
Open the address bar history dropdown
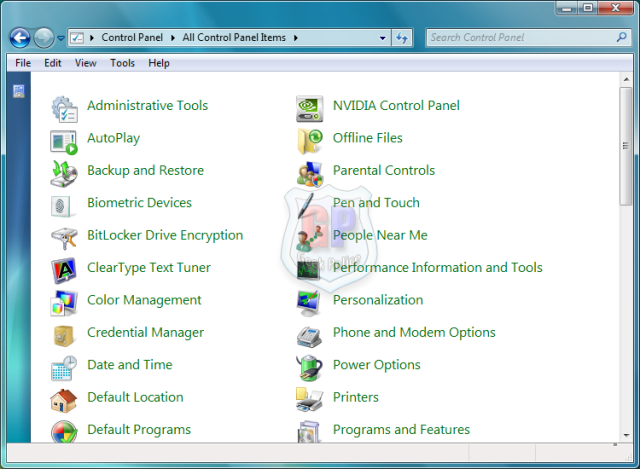382,38
